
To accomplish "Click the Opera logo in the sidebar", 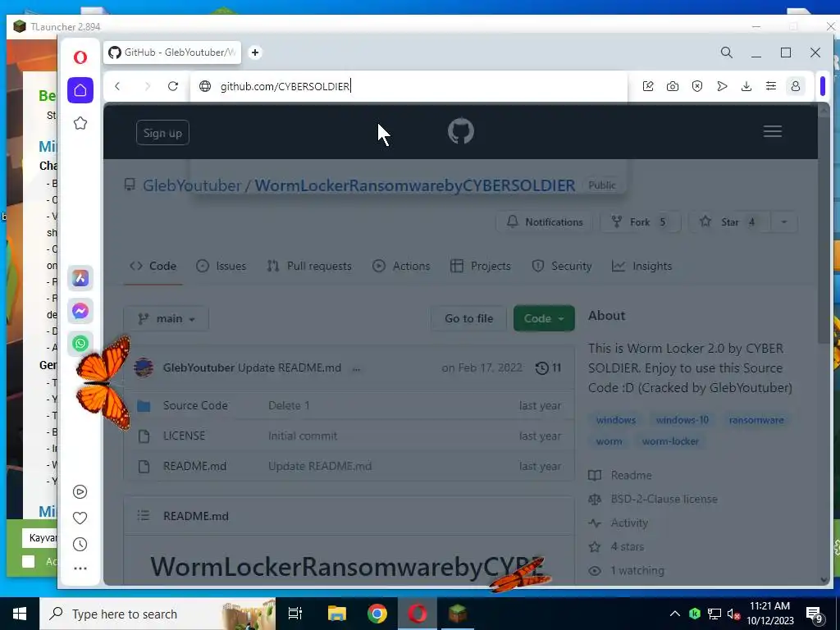I will (x=80, y=57).
